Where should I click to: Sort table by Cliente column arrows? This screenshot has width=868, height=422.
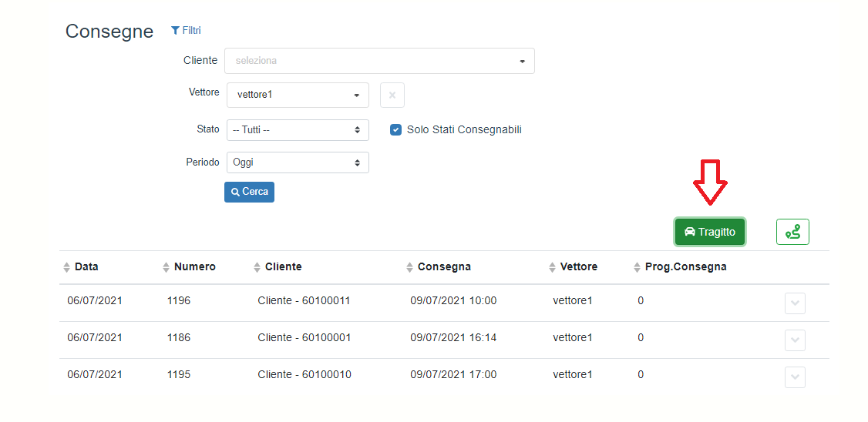[x=257, y=267]
